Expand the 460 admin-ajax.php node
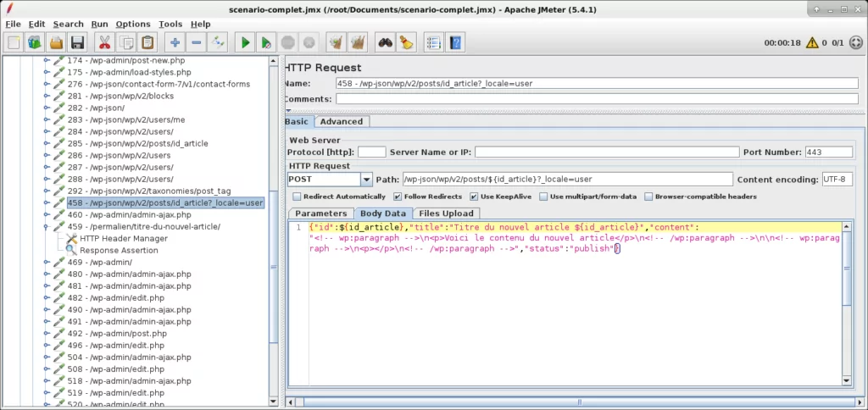The height and width of the screenshot is (410, 868). [x=47, y=214]
